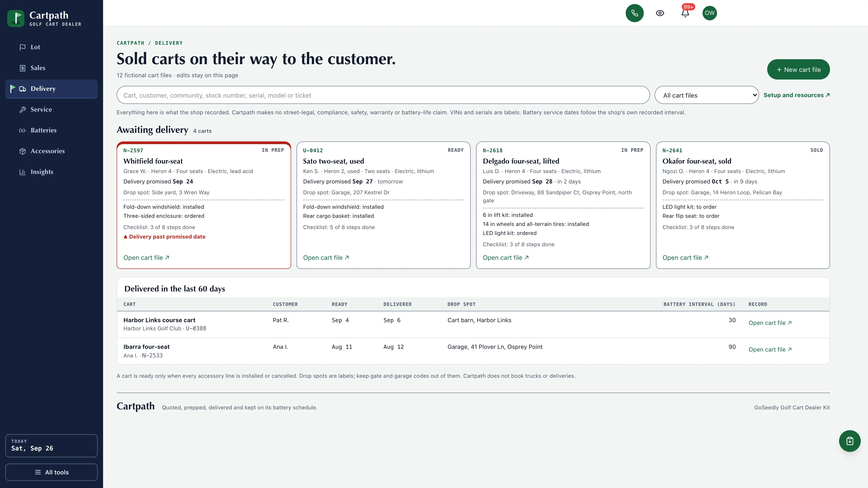The height and width of the screenshot is (488, 868).
Task: Click the Today Sat, Sep 26 box
Action: point(52,446)
